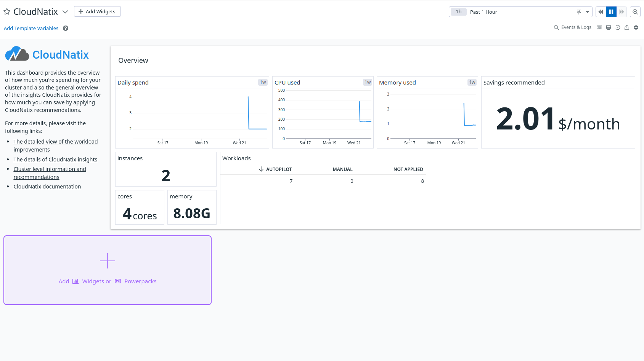644x361 pixels.
Task: Open dashboard settings via gear icon
Action: point(636,27)
